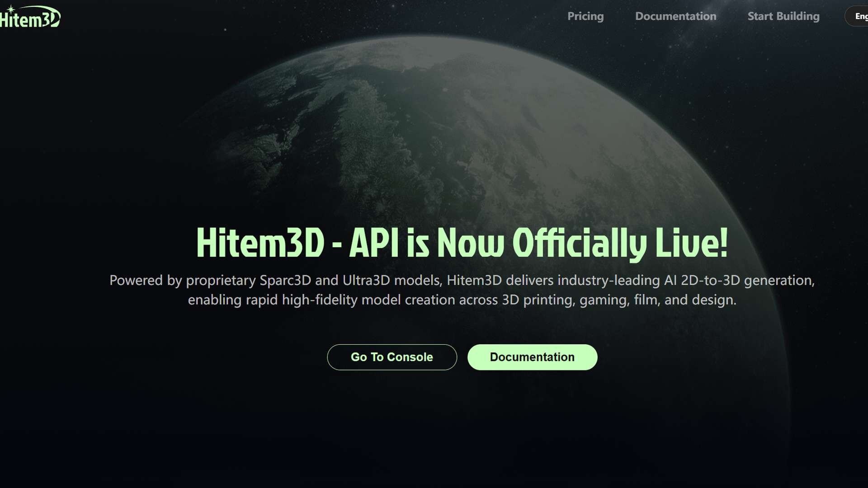Click the '3D printing, gaming, film' line
868x488 pixels.
581,300
